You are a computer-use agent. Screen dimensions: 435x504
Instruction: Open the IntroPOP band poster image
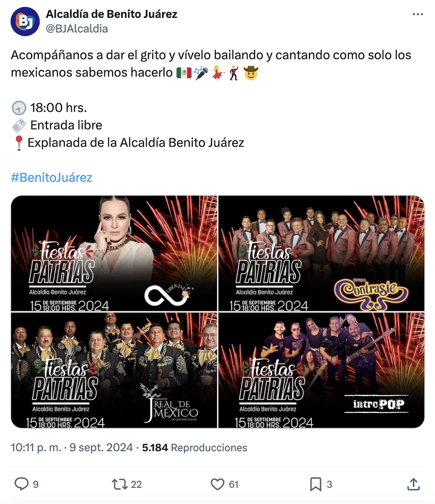[x=321, y=370]
